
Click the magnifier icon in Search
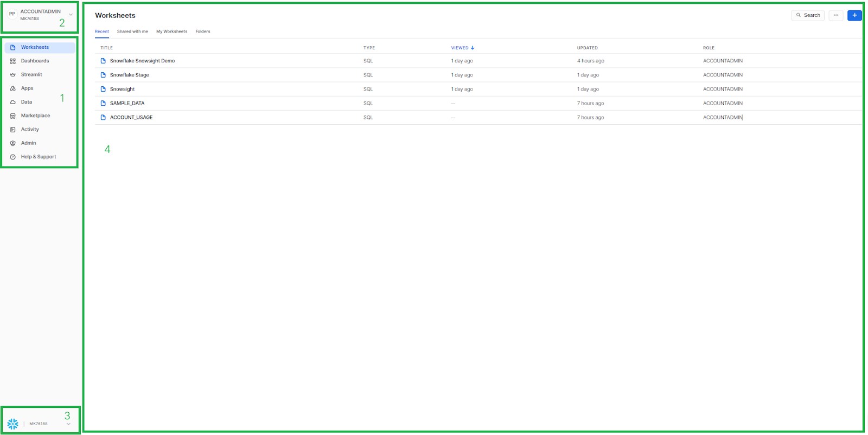point(799,15)
